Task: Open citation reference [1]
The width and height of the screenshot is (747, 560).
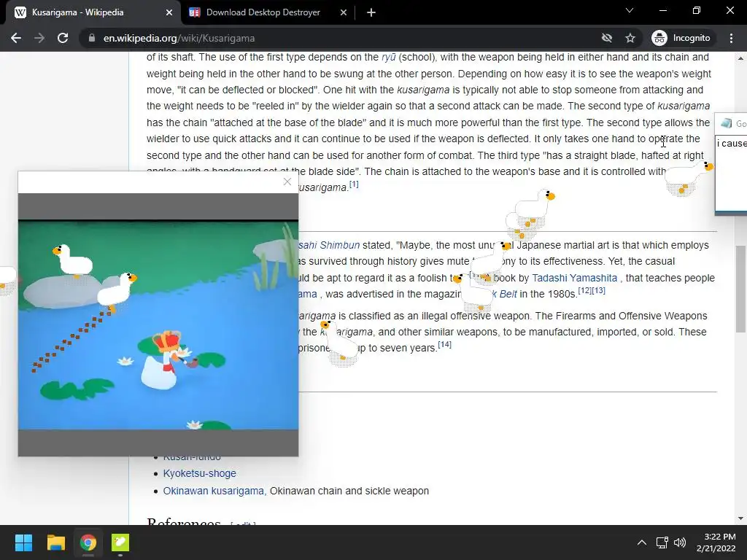Action: [354, 184]
